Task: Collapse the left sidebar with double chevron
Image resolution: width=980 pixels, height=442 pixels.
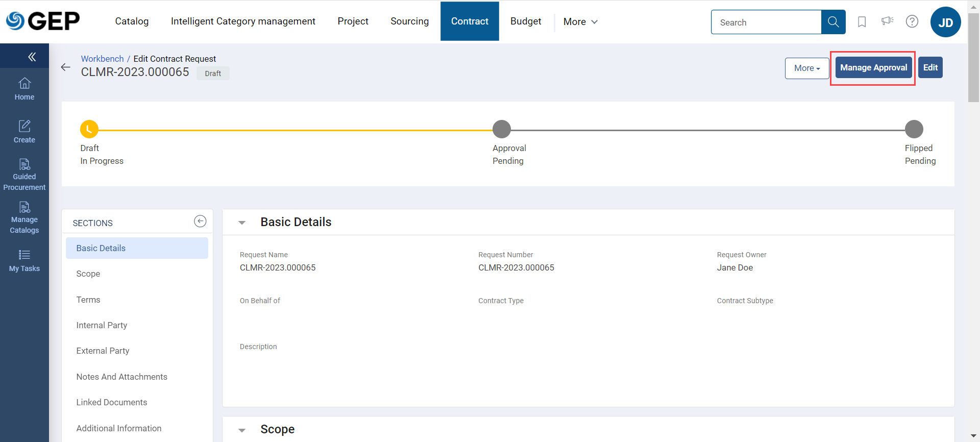Action: coord(32,57)
